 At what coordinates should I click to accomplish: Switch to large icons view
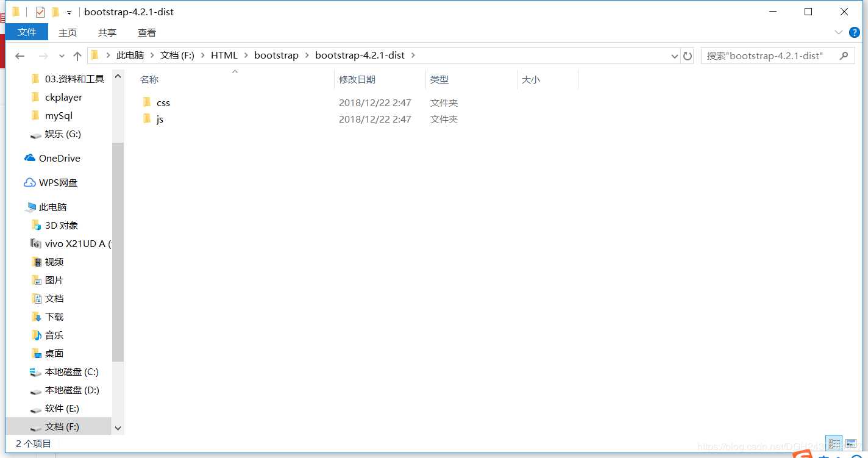coord(851,444)
